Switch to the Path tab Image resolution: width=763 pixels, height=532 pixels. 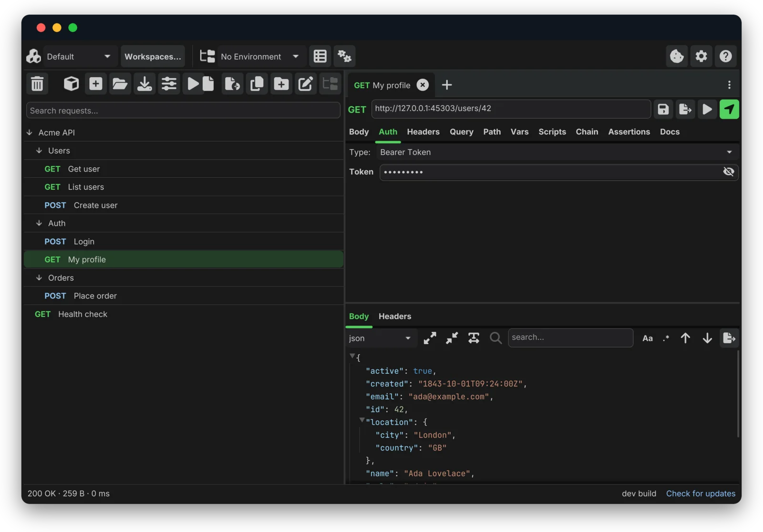pos(492,132)
